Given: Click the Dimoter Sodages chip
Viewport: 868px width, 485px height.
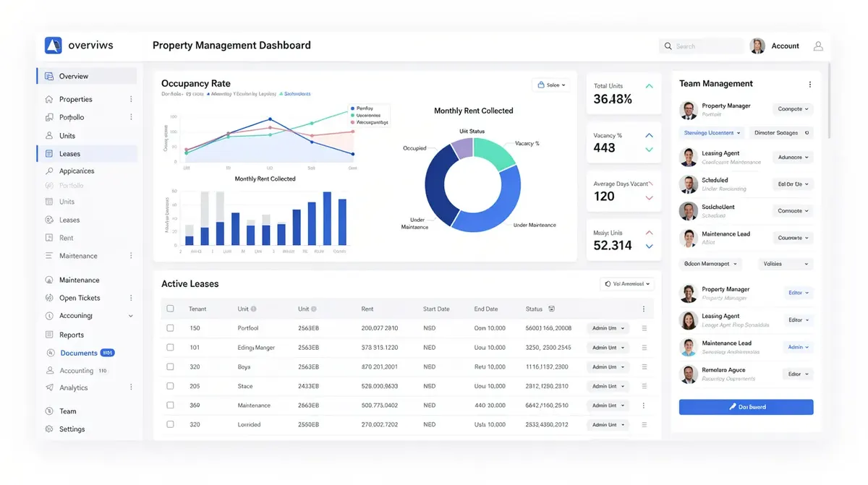Looking at the screenshot, I should 780,133.
